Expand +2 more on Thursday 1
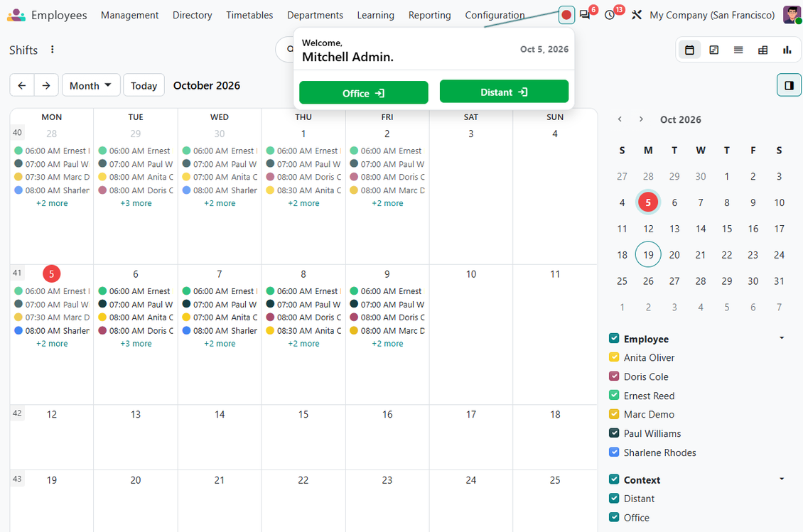 coord(303,203)
